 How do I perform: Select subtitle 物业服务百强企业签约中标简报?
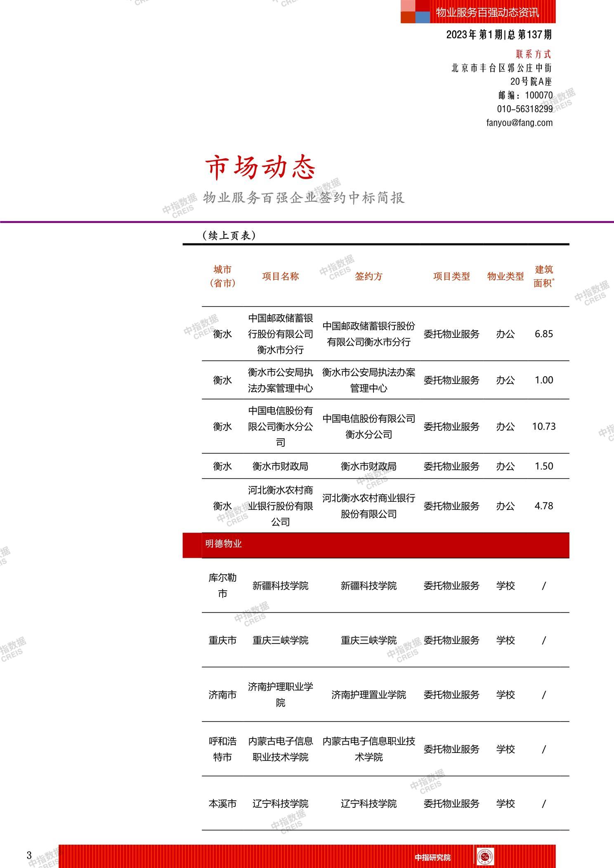(x=304, y=198)
